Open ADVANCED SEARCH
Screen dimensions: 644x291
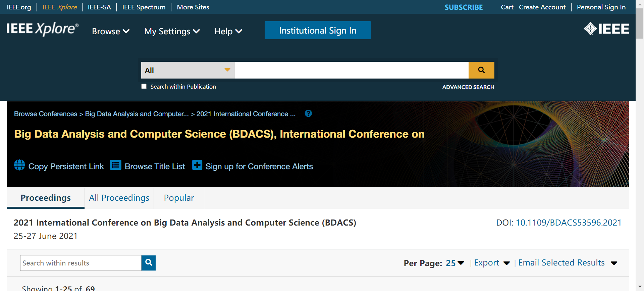pos(468,87)
